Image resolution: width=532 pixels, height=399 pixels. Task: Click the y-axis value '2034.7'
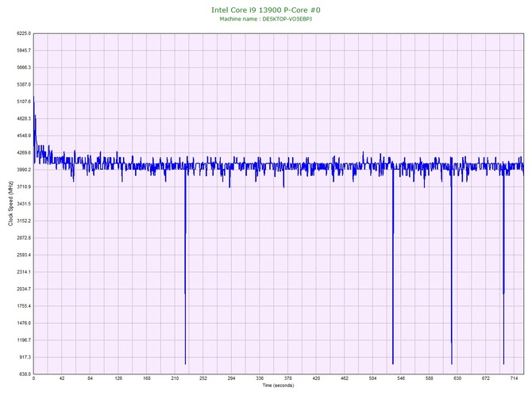coord(24,290)
